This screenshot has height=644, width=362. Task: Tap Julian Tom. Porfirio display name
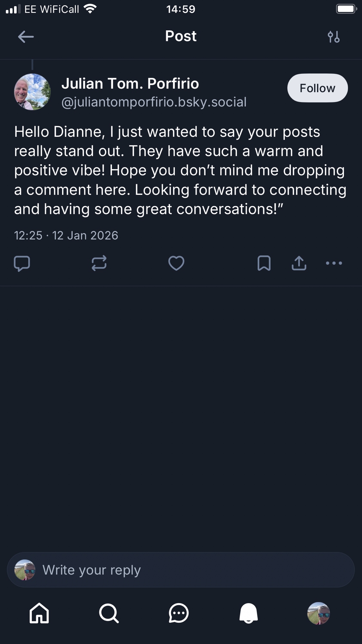coord(130,83)
